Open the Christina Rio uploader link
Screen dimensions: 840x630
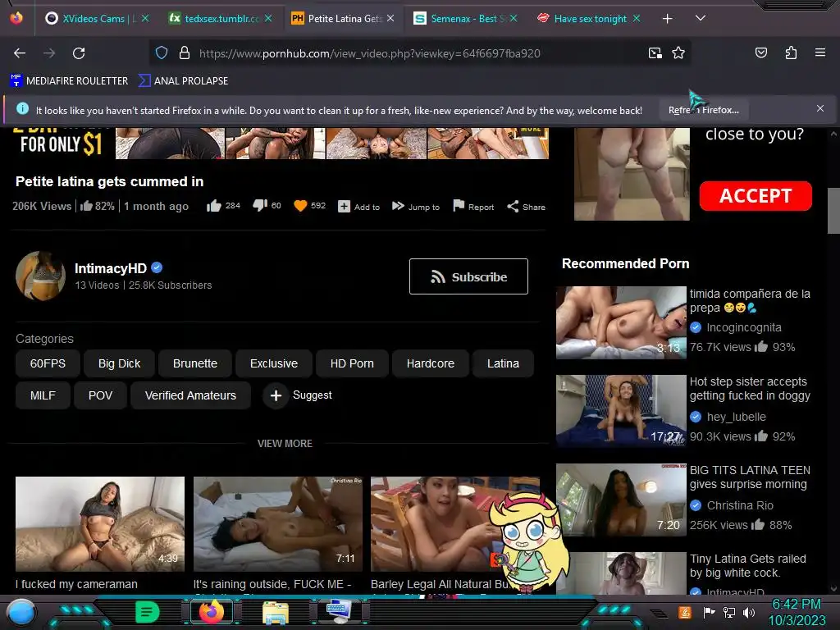tap(740, 505)
